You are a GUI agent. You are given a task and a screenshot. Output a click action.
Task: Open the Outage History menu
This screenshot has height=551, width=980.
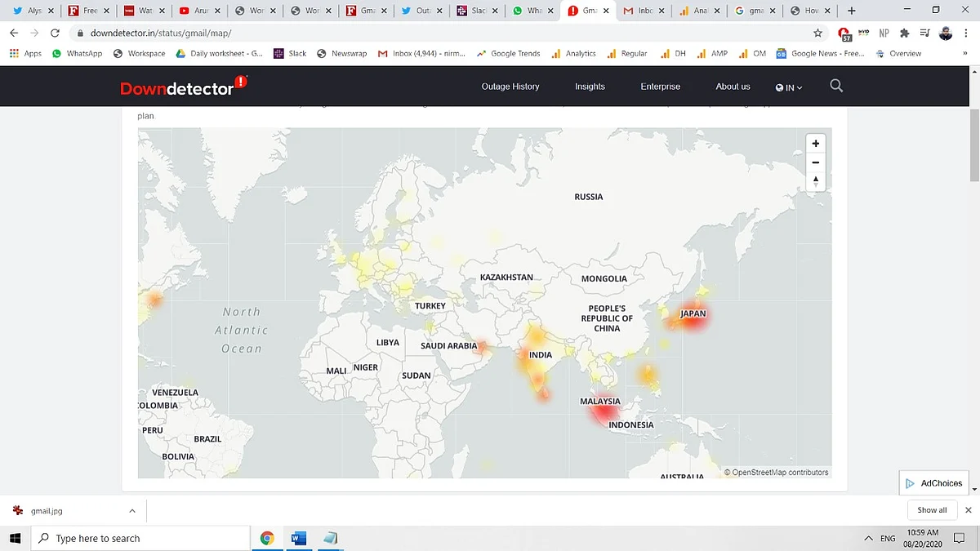point(510,87)
